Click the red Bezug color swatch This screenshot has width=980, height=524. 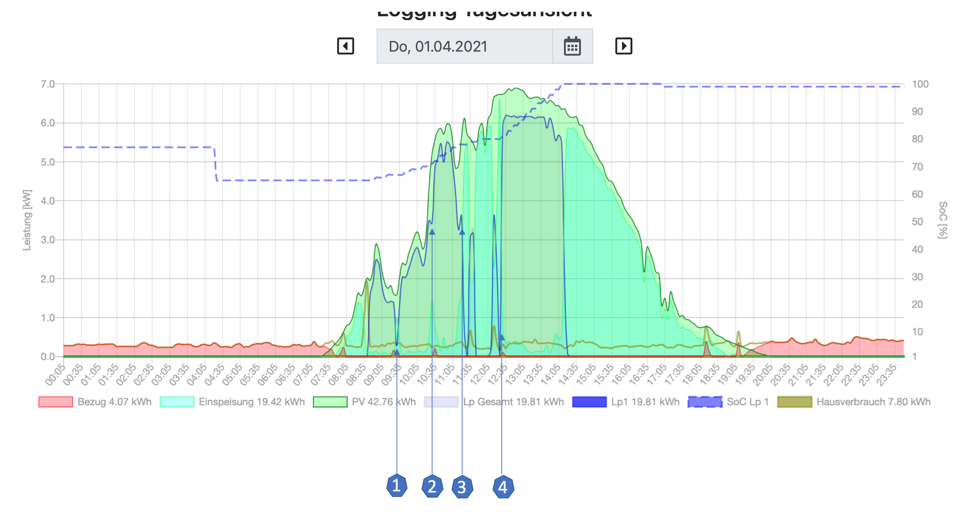pos(56,402)
